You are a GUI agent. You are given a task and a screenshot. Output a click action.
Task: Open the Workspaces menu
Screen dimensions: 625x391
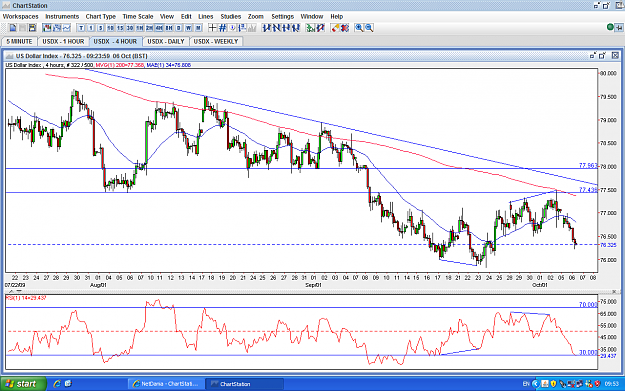click(x=21, y=16)
